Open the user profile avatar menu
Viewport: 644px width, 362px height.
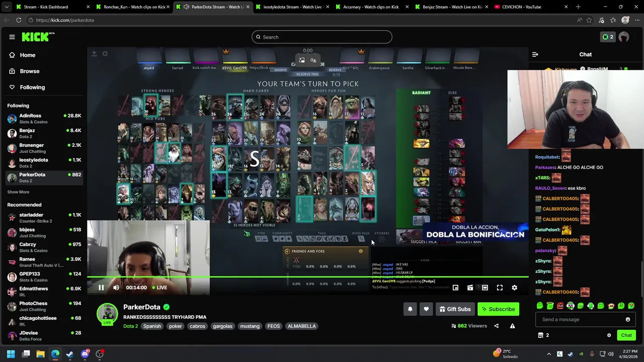[x=624, y=37]
